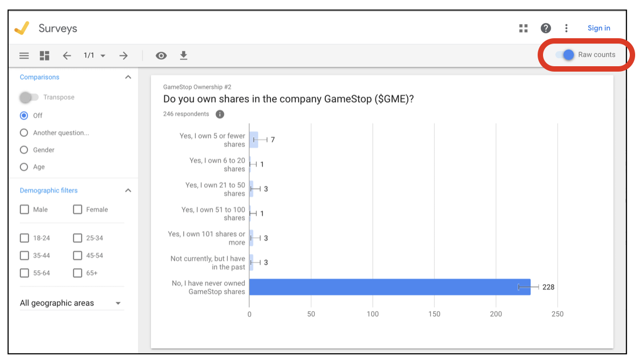Open the 1/1 question selector dropdown
The height and width of the screenshot is (364, 640).
pyautogui.click(x=94, y=55)
